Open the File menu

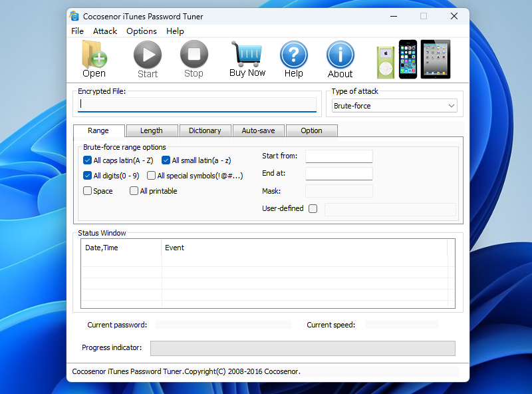77,31
